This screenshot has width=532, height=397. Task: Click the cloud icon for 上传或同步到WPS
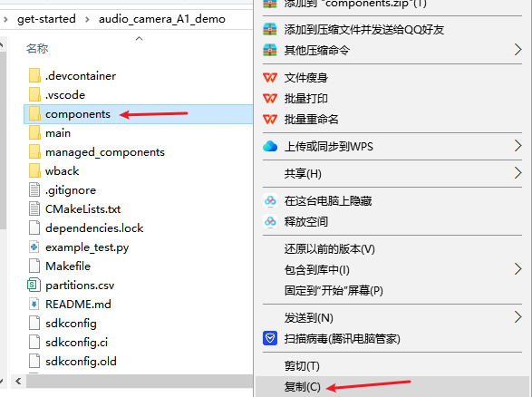tap(270, 146)
